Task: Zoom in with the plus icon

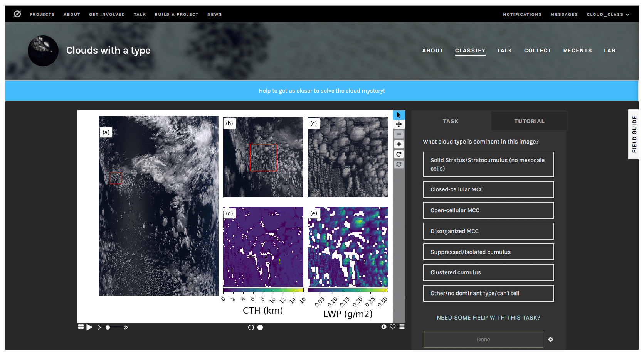Action: 399,144
